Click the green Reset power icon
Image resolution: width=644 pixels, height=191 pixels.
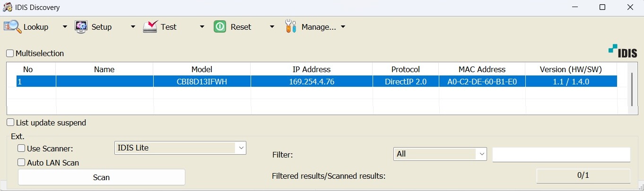pyautogui.click(x=220, y=27)
